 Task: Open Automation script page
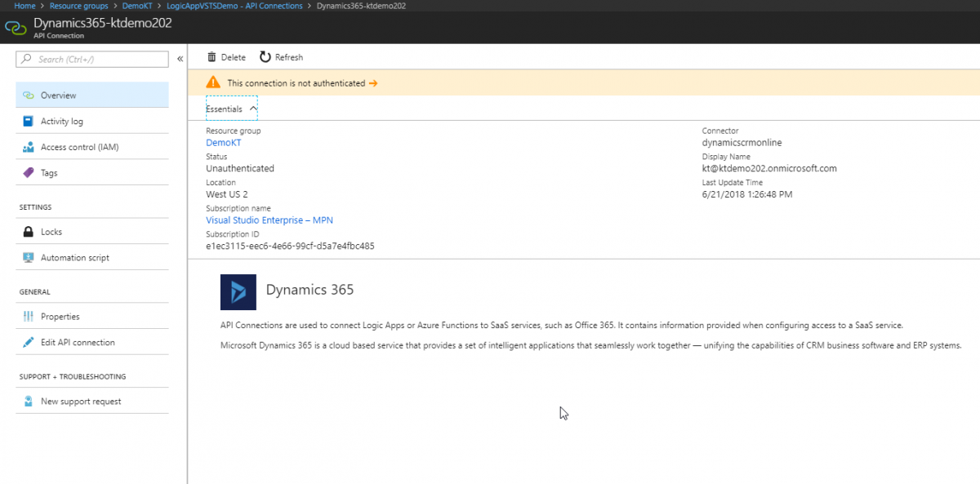pyautogui.click(x=92, y=258)
